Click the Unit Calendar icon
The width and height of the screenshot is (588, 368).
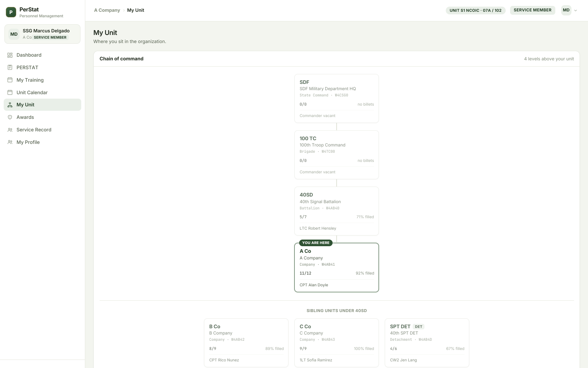[10, 92]
